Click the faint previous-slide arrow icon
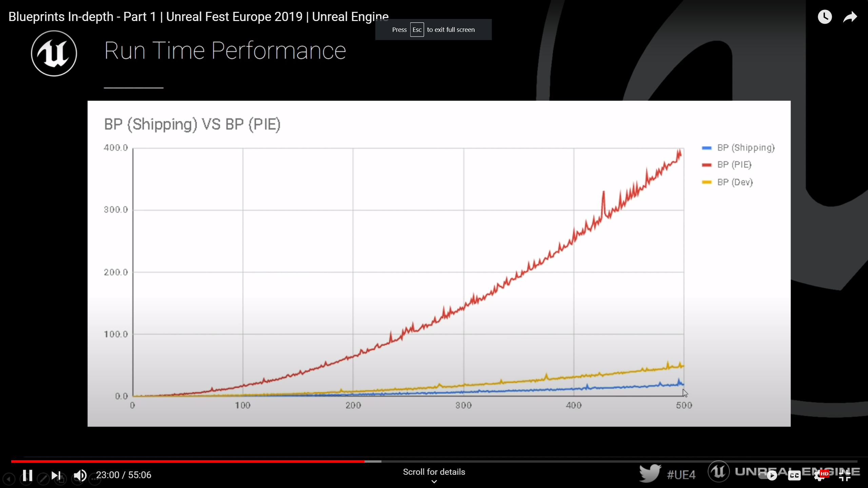Image resolution: width=868 pixels, height=488 pixels. 9,479
